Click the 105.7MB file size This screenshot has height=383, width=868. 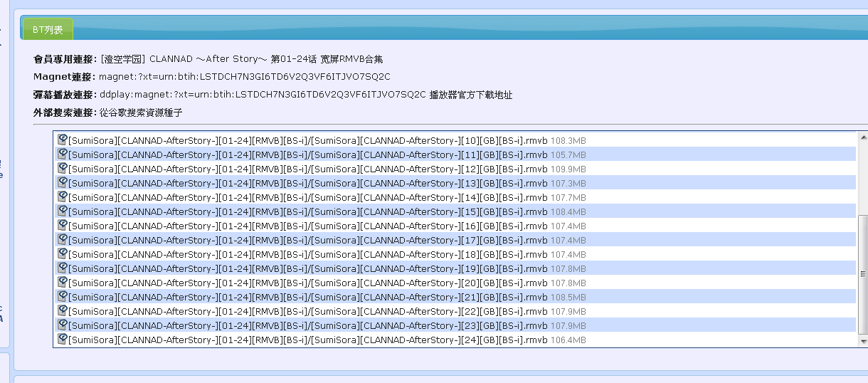tap(568, 154)
